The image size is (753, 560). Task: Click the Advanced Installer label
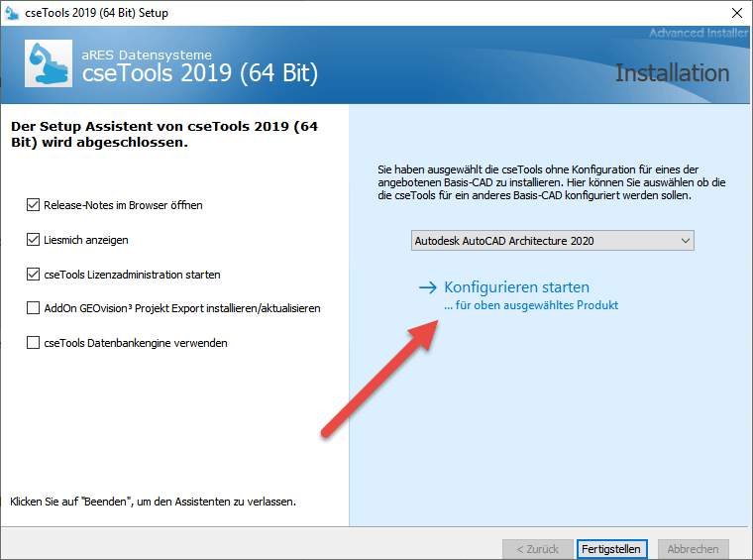tap(697, 34)
